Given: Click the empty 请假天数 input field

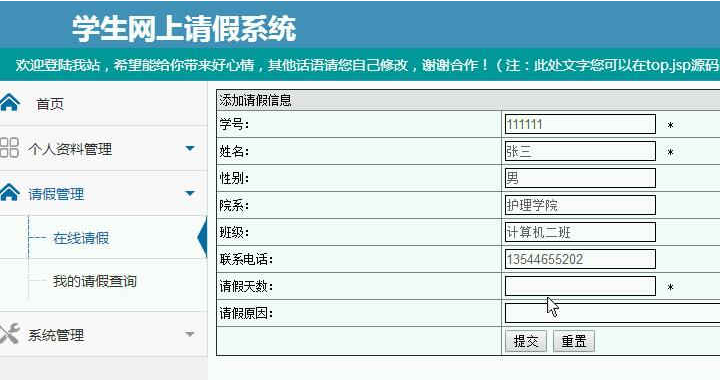Looking at the screenshot, I should [580, 286].
